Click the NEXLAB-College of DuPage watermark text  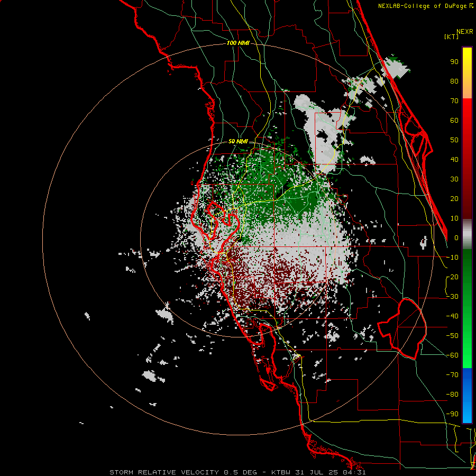tap(425, 6)
